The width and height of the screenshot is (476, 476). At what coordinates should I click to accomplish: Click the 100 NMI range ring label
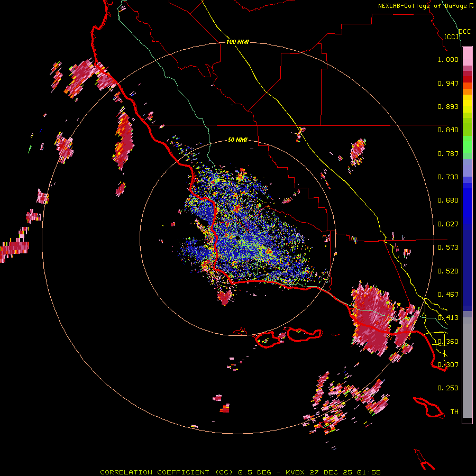click(x=237, y=42)
